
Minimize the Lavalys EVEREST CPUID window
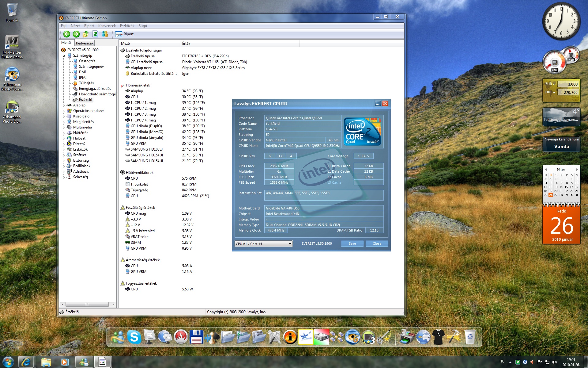coord(378,104)
